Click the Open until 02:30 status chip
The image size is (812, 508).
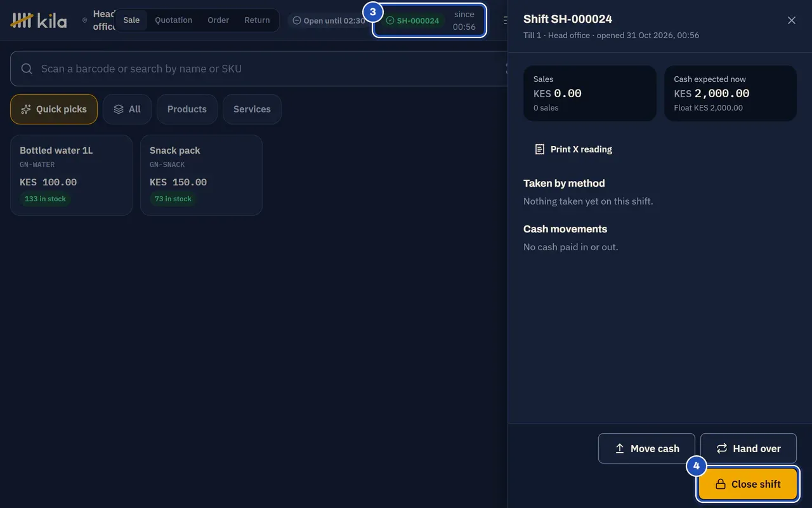(329, 20)
